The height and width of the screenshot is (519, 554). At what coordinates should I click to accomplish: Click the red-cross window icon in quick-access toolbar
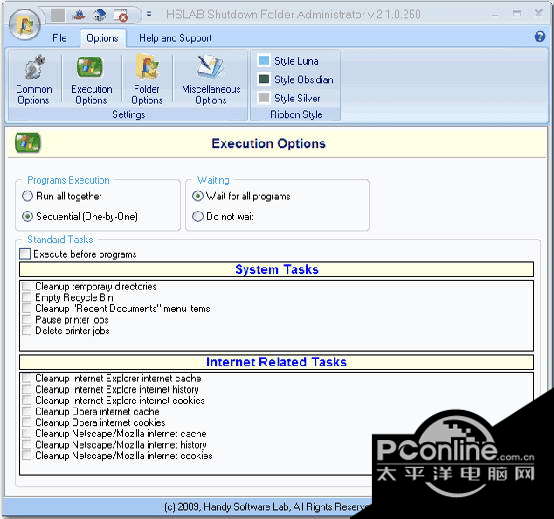click(121, 15)
